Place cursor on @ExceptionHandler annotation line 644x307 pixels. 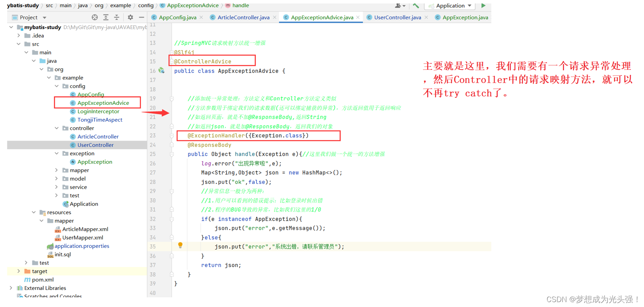point(248,136)
